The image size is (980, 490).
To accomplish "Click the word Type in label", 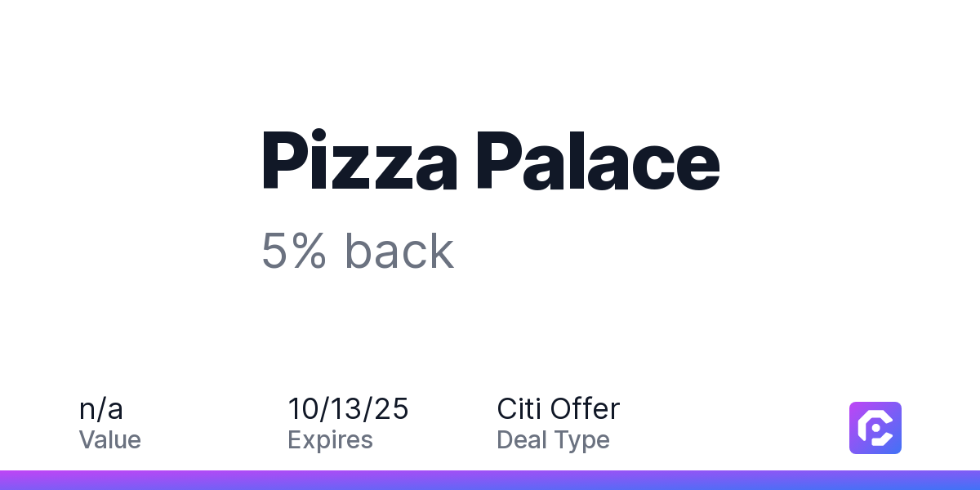I will pos(581,441).
